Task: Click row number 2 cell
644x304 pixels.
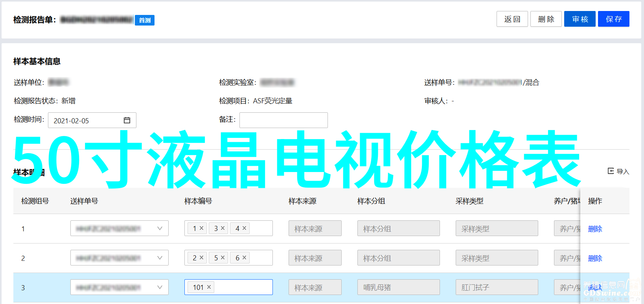Action: [23, 258]
